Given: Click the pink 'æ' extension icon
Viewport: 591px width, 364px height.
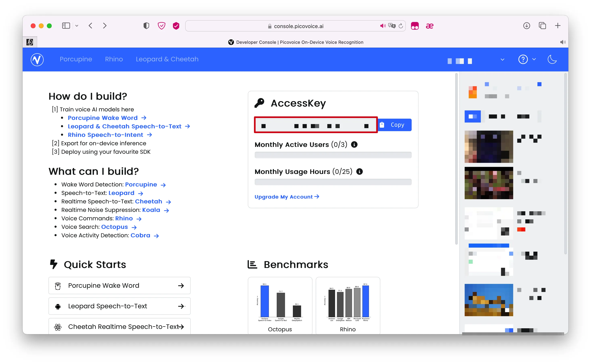Looking at the screenshot, I should 430,26.
